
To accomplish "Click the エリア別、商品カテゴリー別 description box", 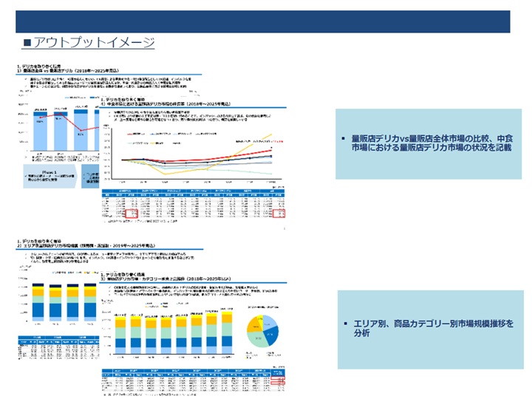I will pyautogui.click(x=431, y=330).
